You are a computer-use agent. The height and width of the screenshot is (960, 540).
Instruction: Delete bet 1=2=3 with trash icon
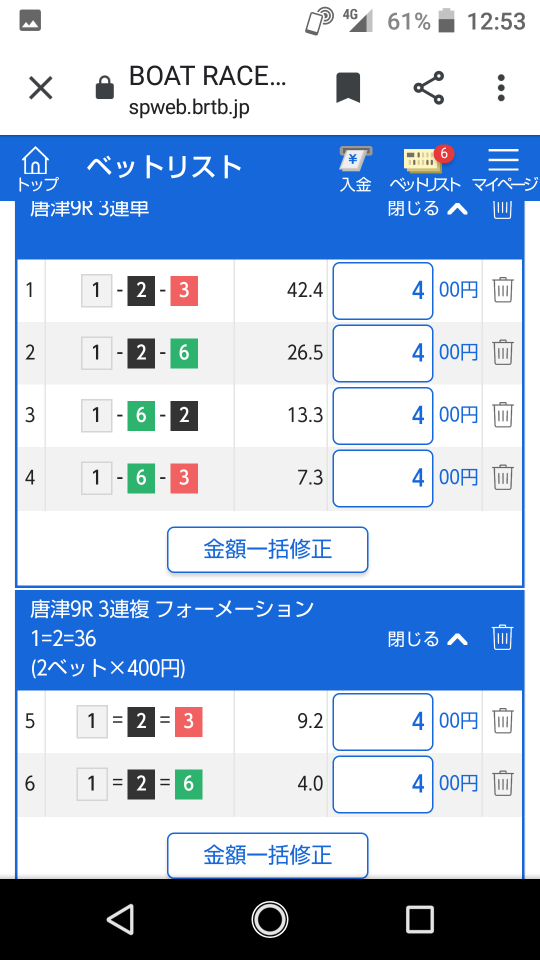[x=503, y=721]
